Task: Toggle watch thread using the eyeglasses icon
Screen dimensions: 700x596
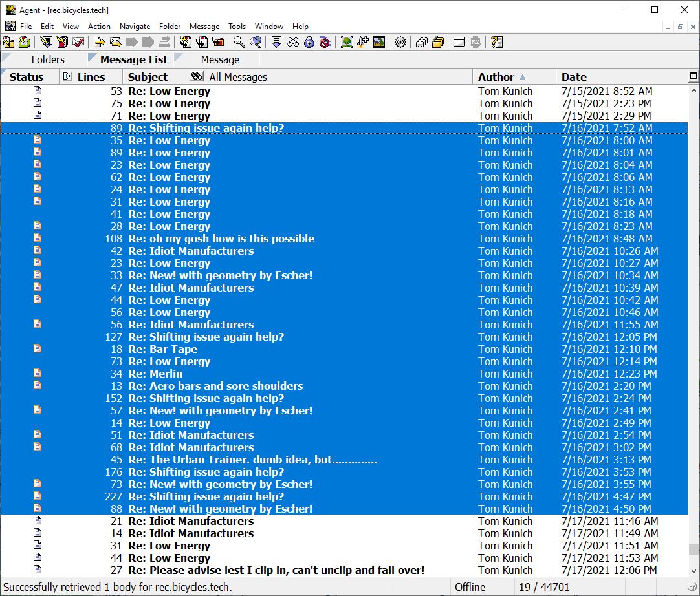Action: 293,43
